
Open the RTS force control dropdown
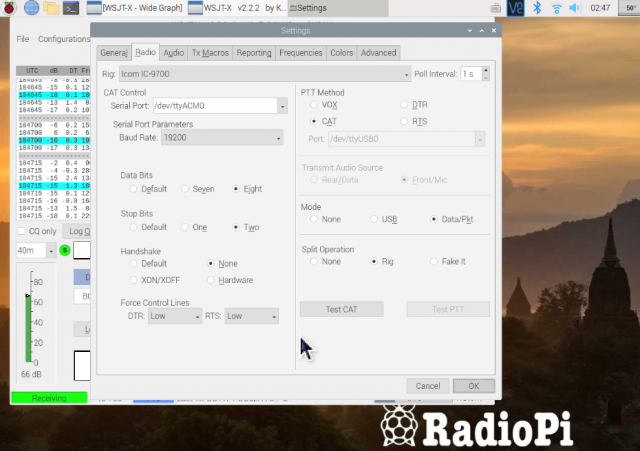click(x=251, y=316)
